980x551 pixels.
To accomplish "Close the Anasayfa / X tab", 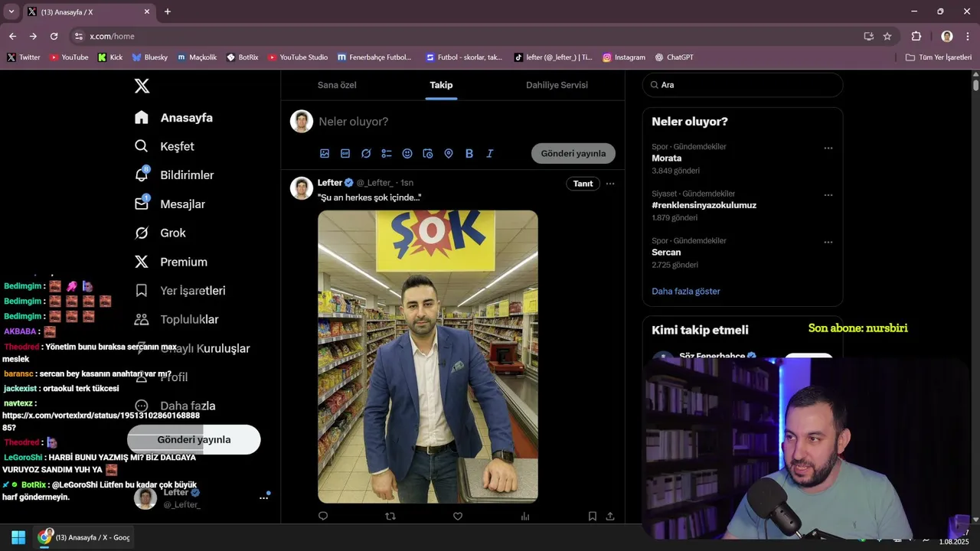I will pos(146,11).
